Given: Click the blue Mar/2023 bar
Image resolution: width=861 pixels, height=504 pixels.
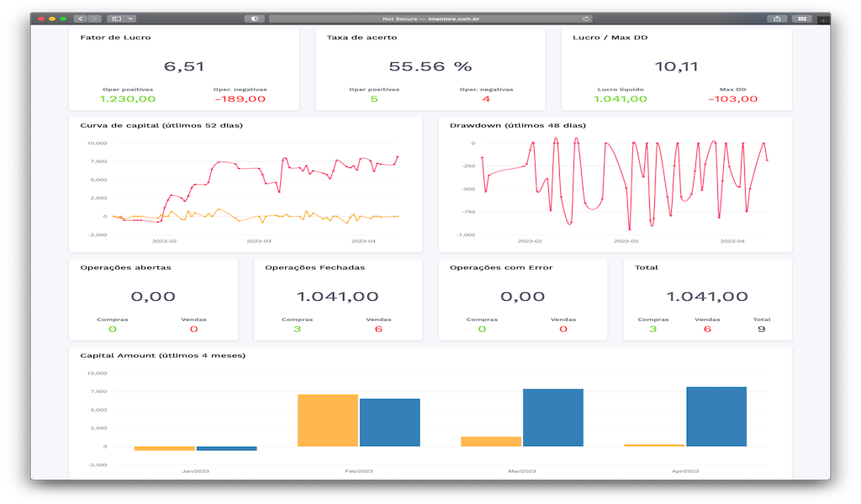Looking at the screenshot, I should [553, 417].
